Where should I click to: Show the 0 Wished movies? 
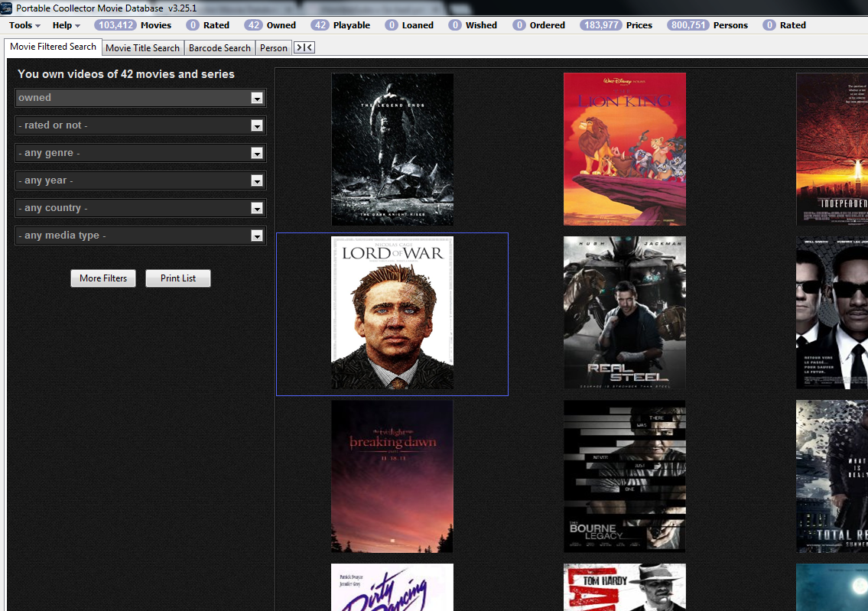[473, 25]
